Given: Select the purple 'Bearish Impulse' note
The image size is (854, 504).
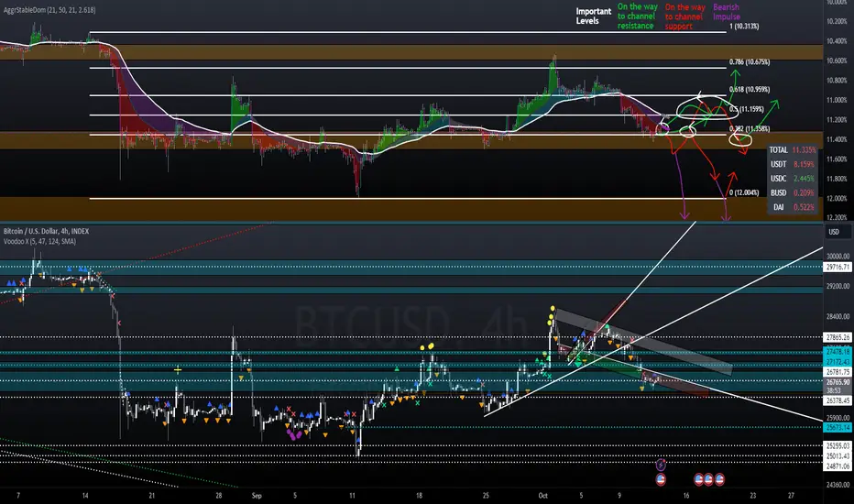Looking at the screenshot, I should pos(726,12).
